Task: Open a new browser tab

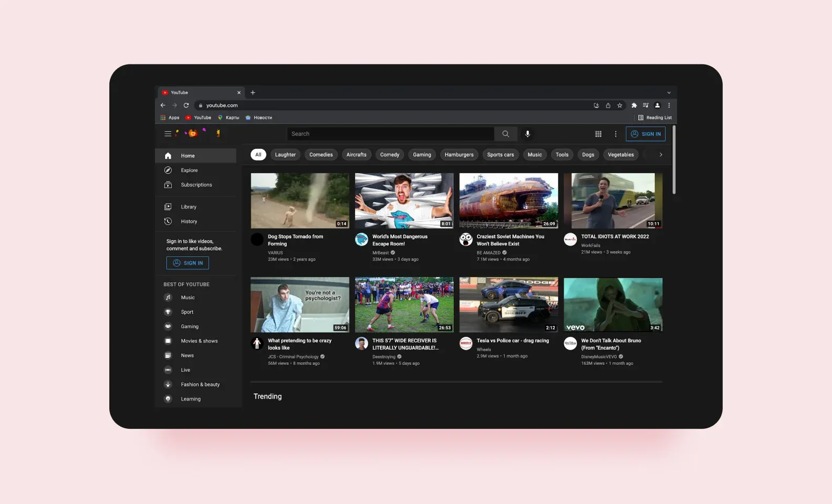Action: point(253,92)
